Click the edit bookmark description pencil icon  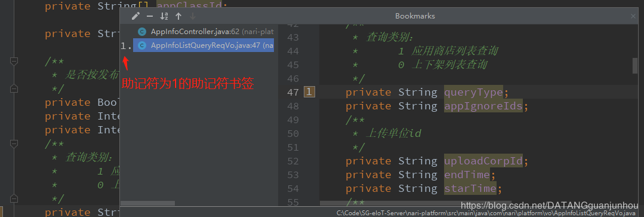pyautogui.click(x=136, y=16)
